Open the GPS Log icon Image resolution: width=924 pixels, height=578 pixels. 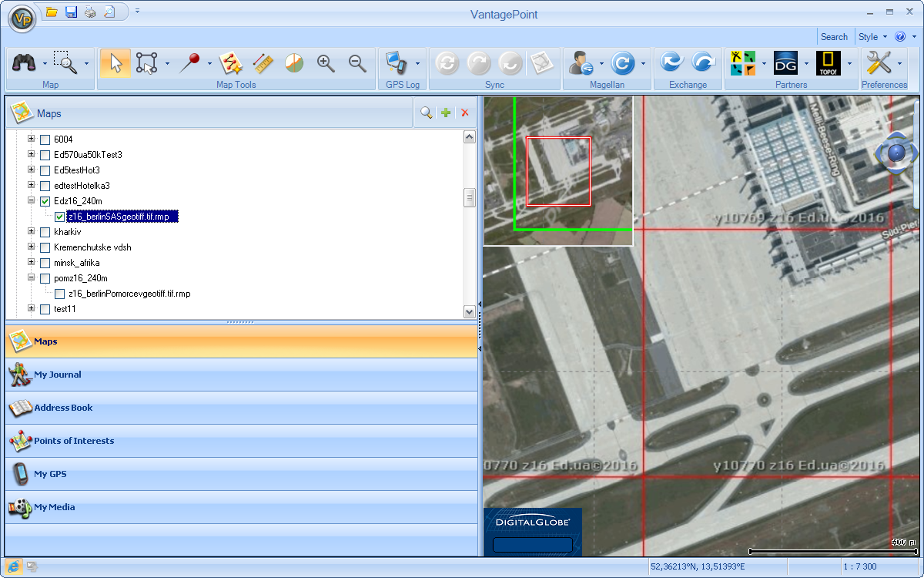coord(396,63)
